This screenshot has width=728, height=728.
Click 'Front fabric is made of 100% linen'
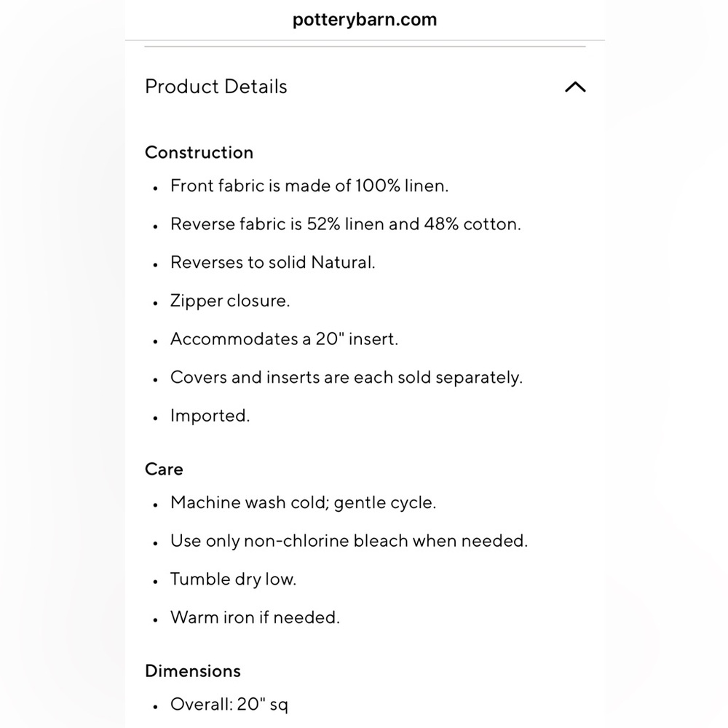pos(309,186)
